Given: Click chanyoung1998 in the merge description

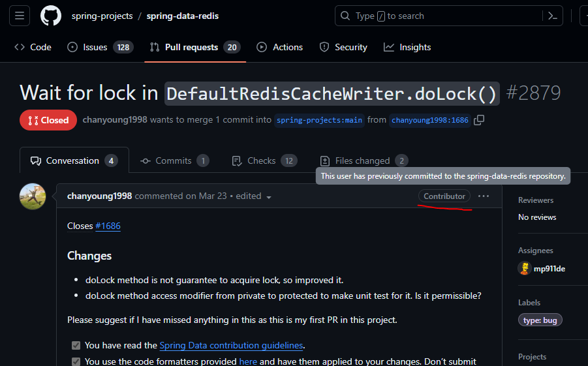Looking at the screenshot, I should (115, 120).
